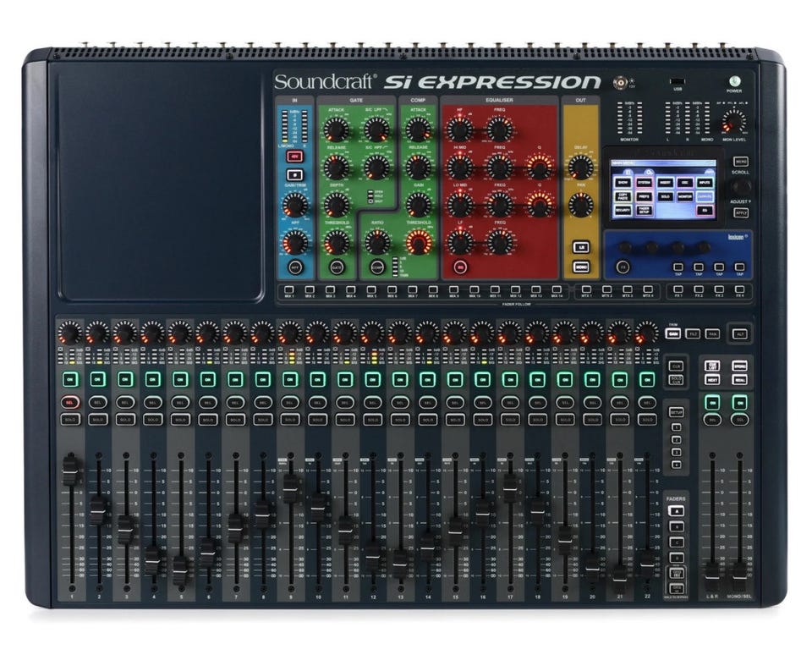Toggle the ON button above the L&R fader
The width and height of the screenshot is (812, 666).
pyautogui.click(x=712, y=402)
